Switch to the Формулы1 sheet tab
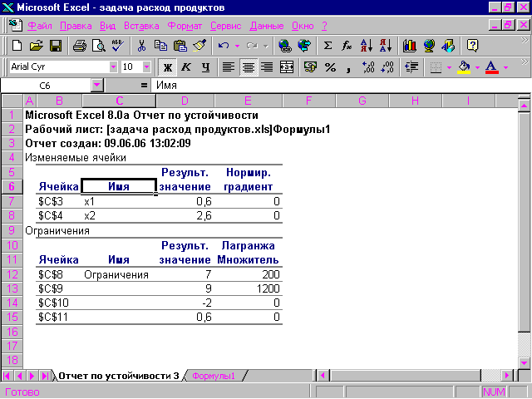Image resolution: width=532 pixels, height=399 pixels. click(x=214, y=376)
